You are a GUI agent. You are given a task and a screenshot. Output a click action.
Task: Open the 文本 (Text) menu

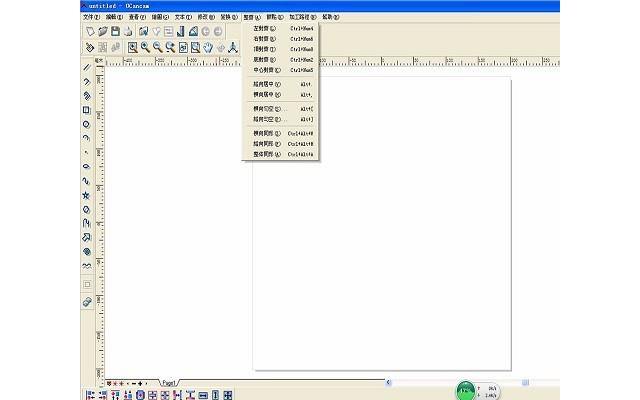[x=183, y=17]
